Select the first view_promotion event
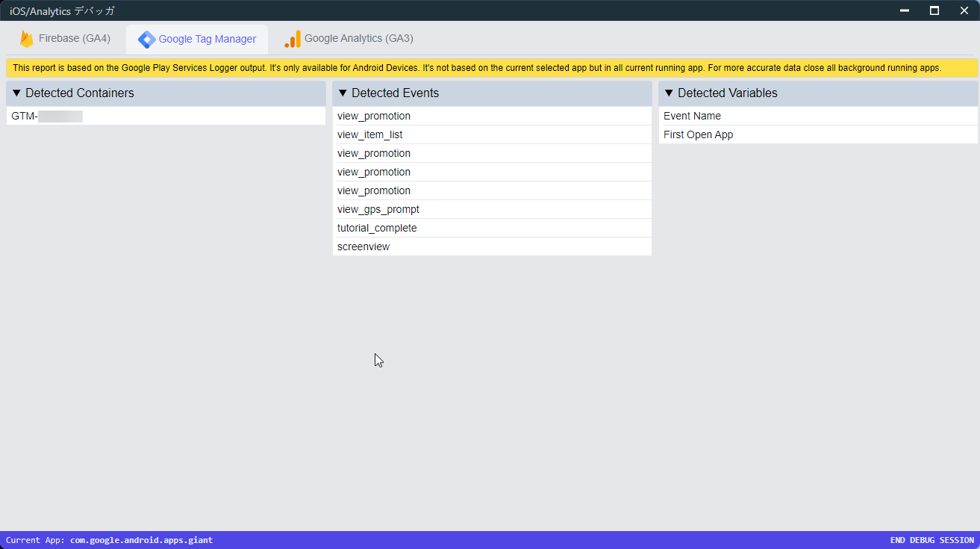The height and width of the screenshot is (549, 980). pyautogui.click(x=374, y=116)
